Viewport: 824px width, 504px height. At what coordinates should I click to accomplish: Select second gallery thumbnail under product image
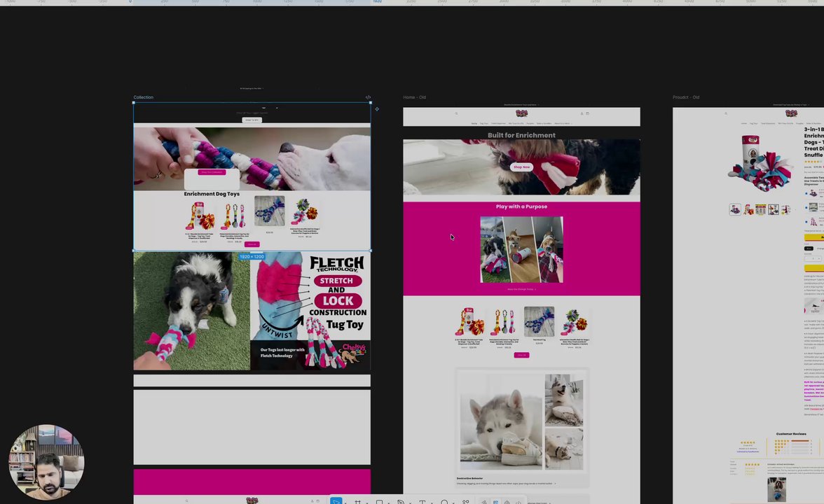(748, 209)
